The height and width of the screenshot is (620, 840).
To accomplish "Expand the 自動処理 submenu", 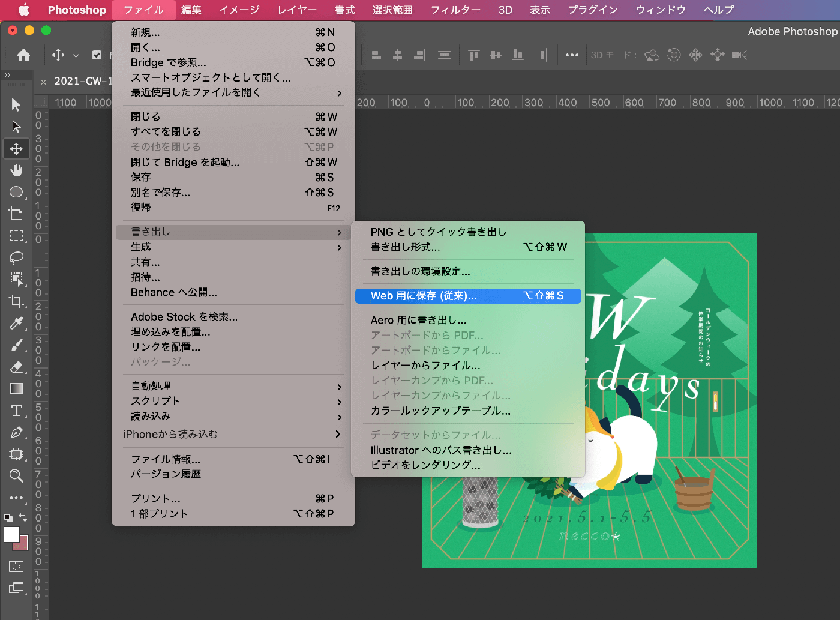I will [233, 386].
